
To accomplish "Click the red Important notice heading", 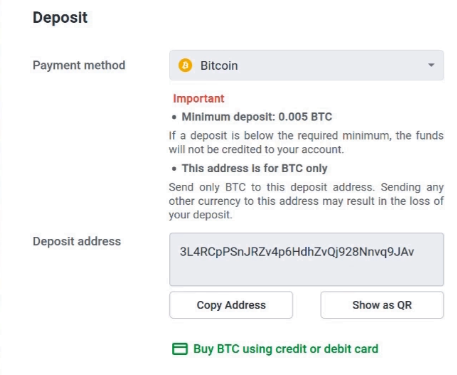I will coord(198,98).
